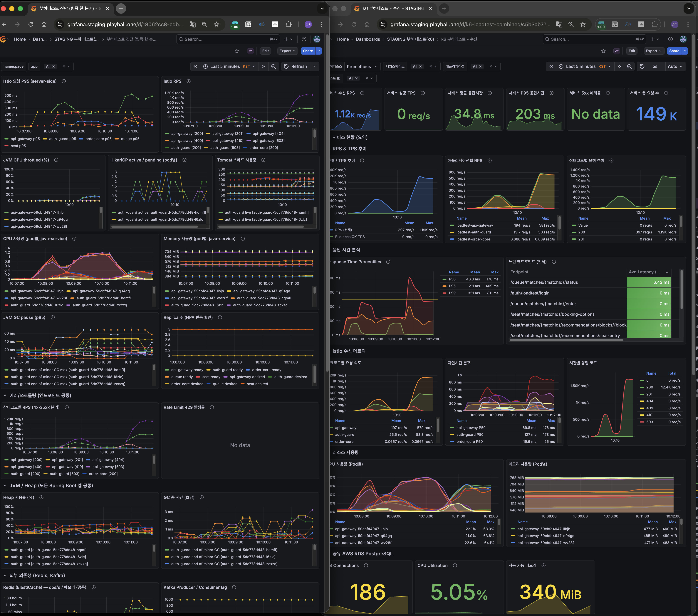The height and width of the screenshot is (616, 698).
Task: Star the left dashboard as favorite
Action: tap(237, 51)
